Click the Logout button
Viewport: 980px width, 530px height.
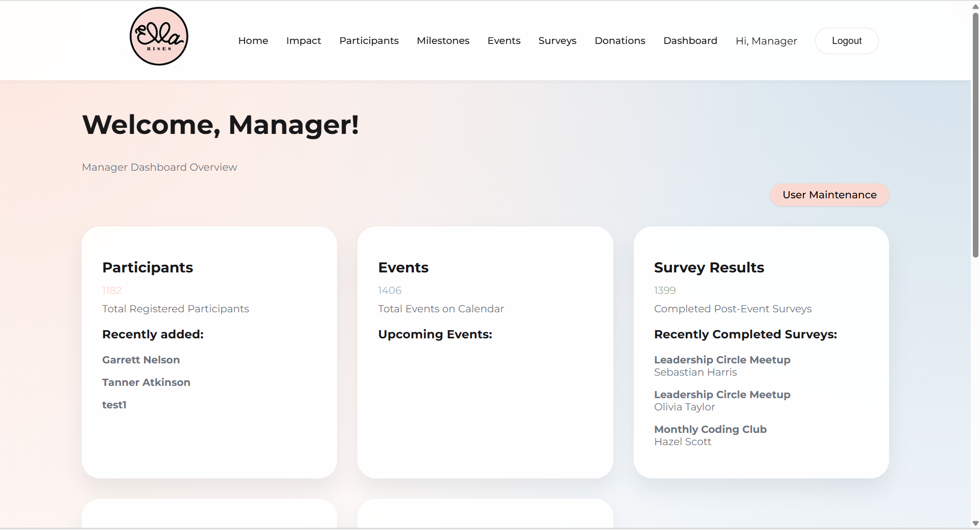click(x=846, y=41)
